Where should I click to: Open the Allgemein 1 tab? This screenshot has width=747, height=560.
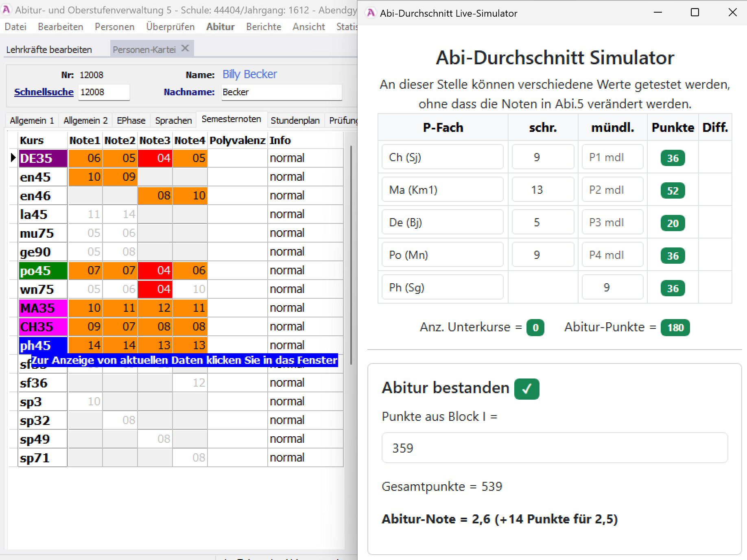[32, 120]
